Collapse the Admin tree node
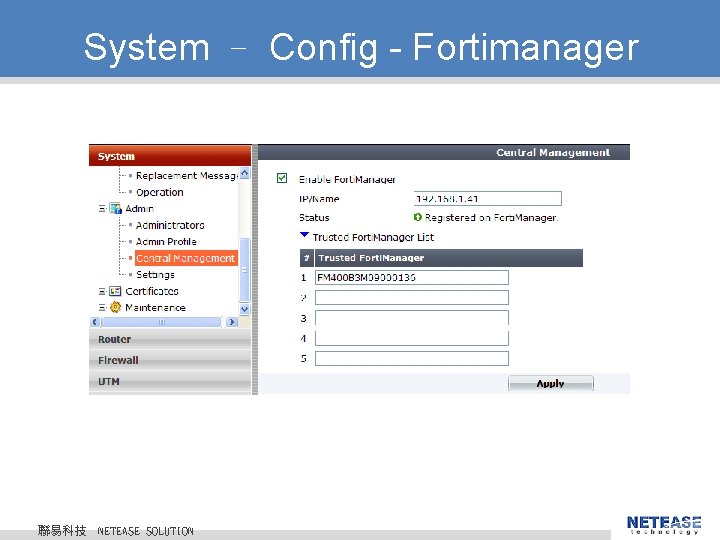The image size is (720, 540). (102, 208)
